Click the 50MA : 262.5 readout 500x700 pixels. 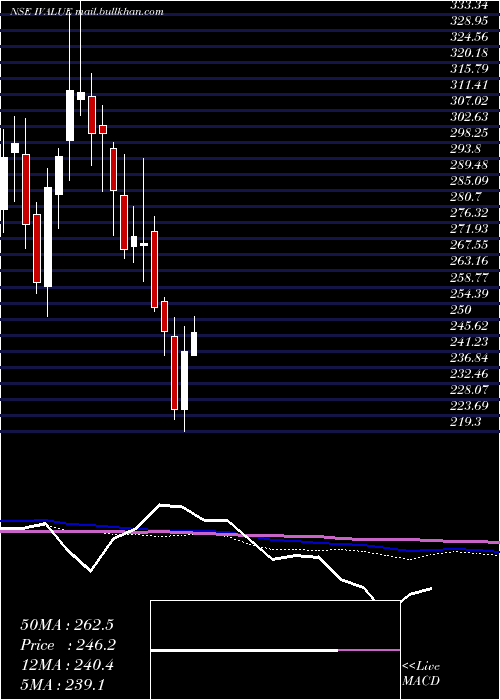(x=67, y=625)
